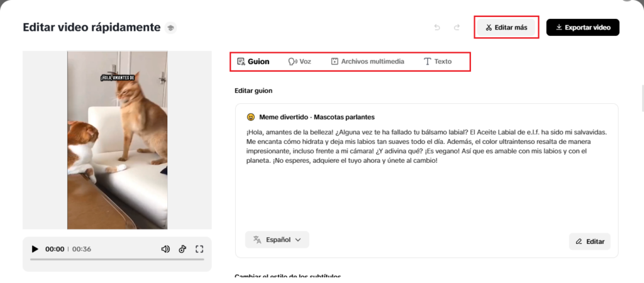Select the ¡HOLA, AMANTES DE subtitle in the preview
Viewport: 644px width, 283px height.
[118, 78]
